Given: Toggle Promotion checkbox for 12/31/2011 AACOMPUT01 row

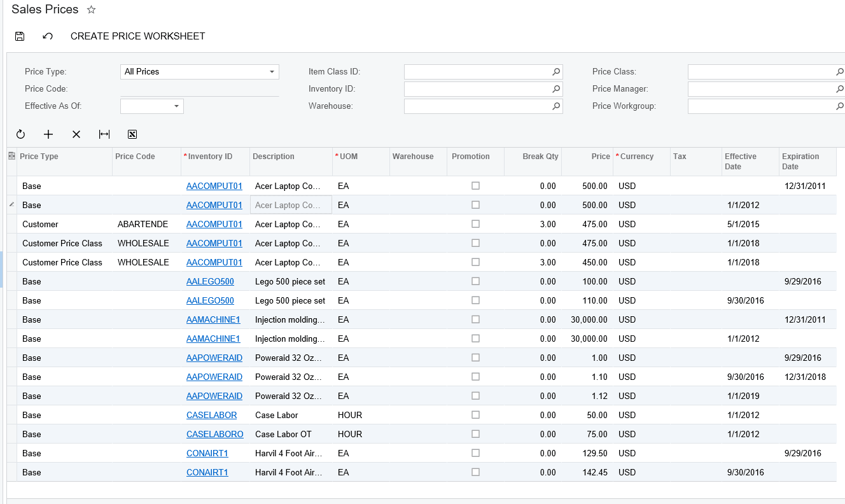Looking at the screenshot, I should tap(475, 186).
